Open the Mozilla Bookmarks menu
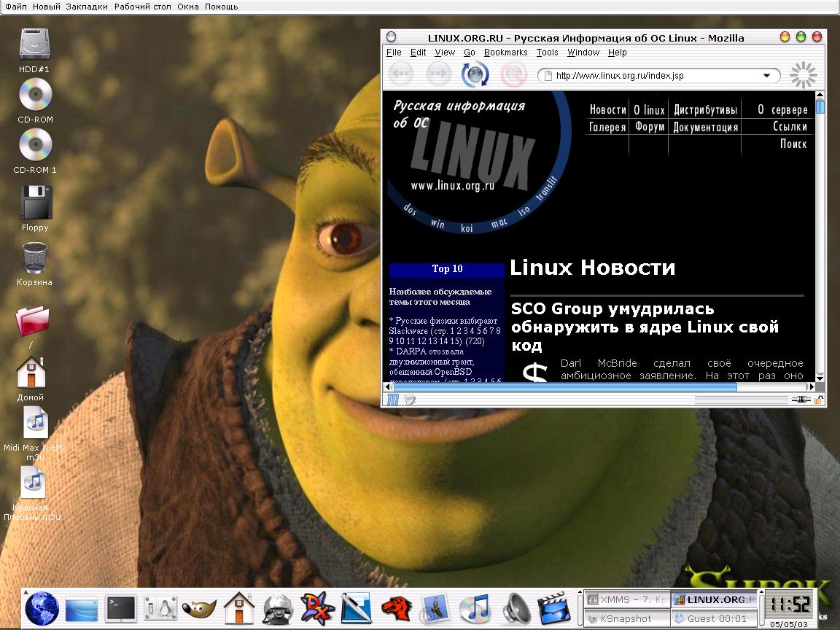This screenshot has height=630, width=840. (x=506, y=52)
